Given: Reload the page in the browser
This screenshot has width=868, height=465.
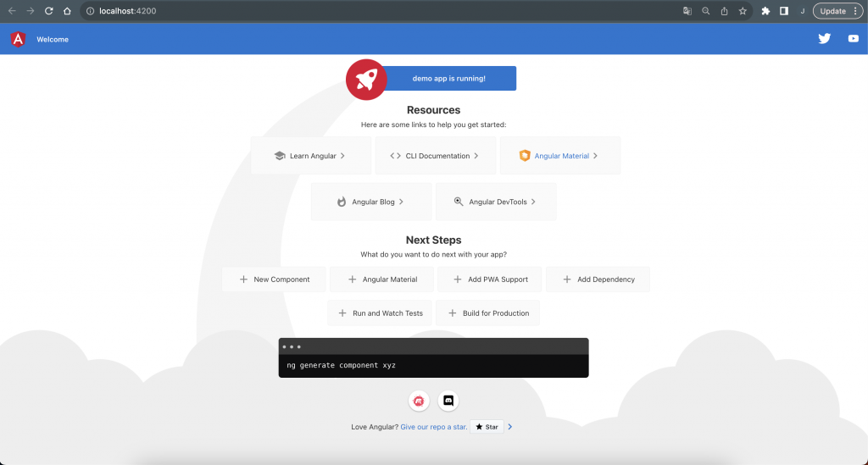Looking at the screenshot, I should (x=48, y=11).
